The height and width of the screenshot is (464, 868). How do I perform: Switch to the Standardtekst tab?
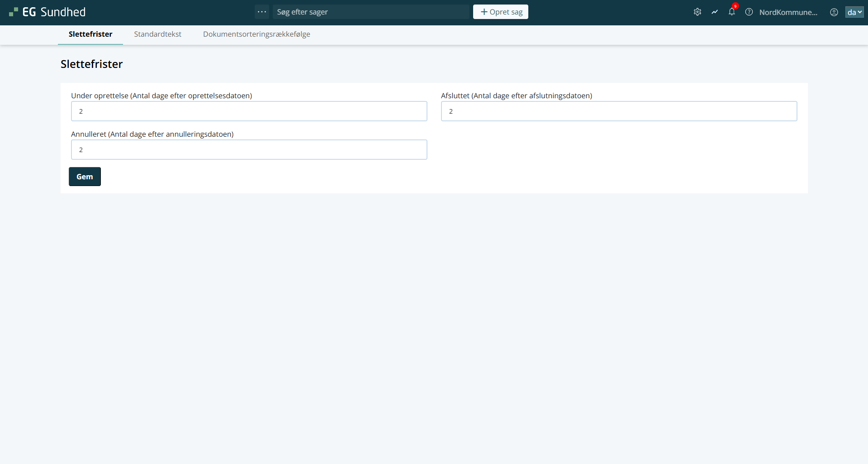(x=157, y=34)
